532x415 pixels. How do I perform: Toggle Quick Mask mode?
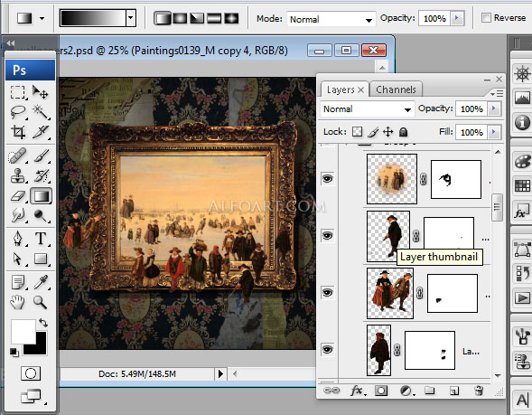30,373
